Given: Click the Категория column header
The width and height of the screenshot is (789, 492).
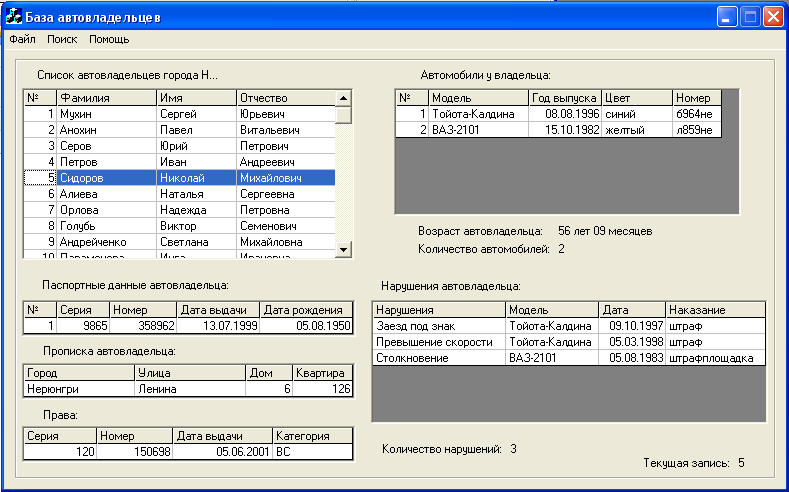Looking at the screenshot, I should pyautogui.click(x=312, y=436).
